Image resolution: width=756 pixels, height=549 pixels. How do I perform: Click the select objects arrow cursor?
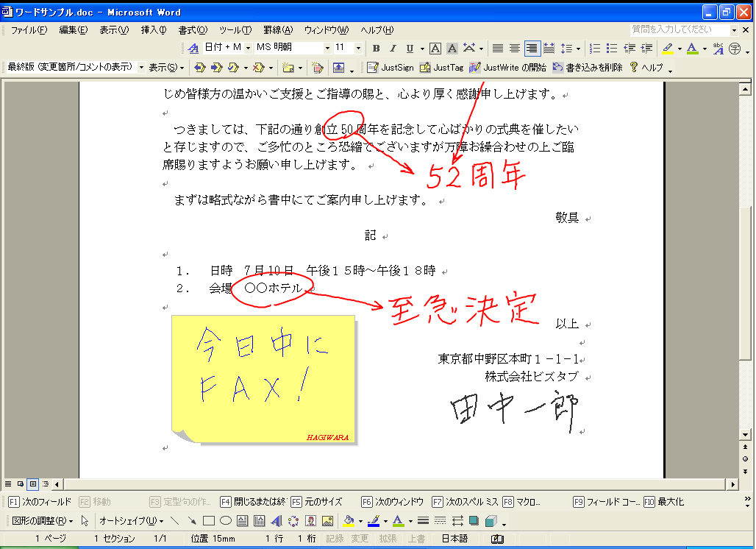coord(85,521)
